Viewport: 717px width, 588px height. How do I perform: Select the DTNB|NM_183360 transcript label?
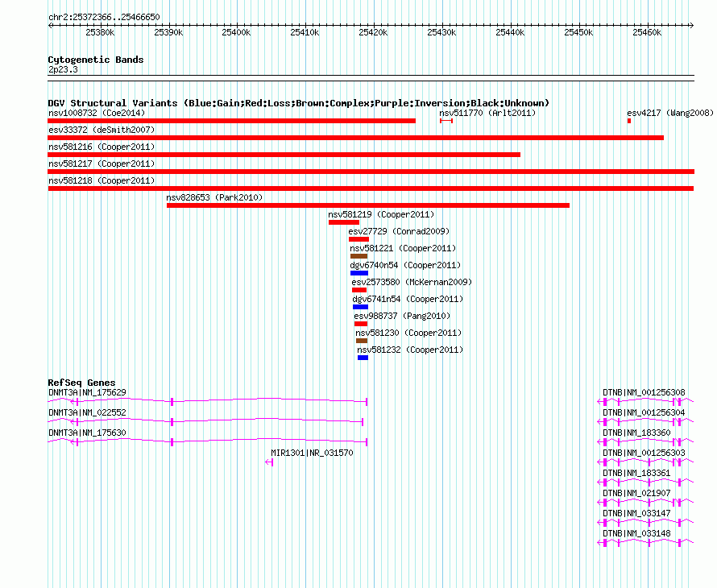point(636,433)
